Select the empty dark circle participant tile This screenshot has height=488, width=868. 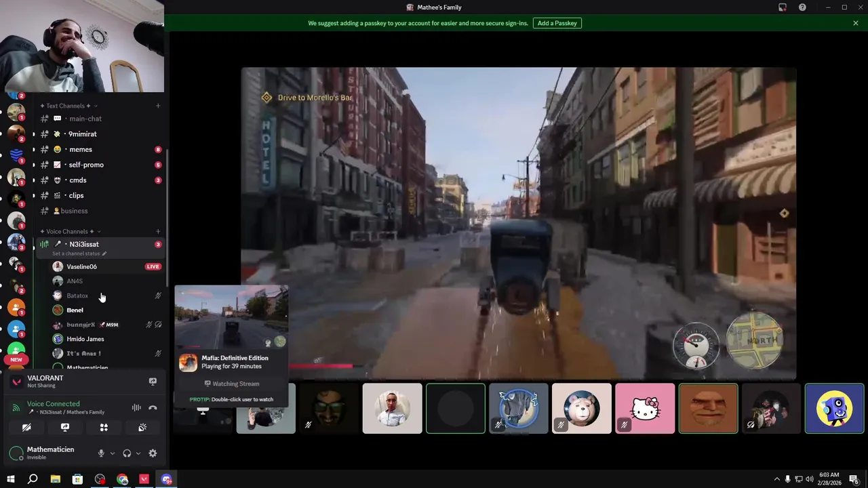[x=456, y=409]
